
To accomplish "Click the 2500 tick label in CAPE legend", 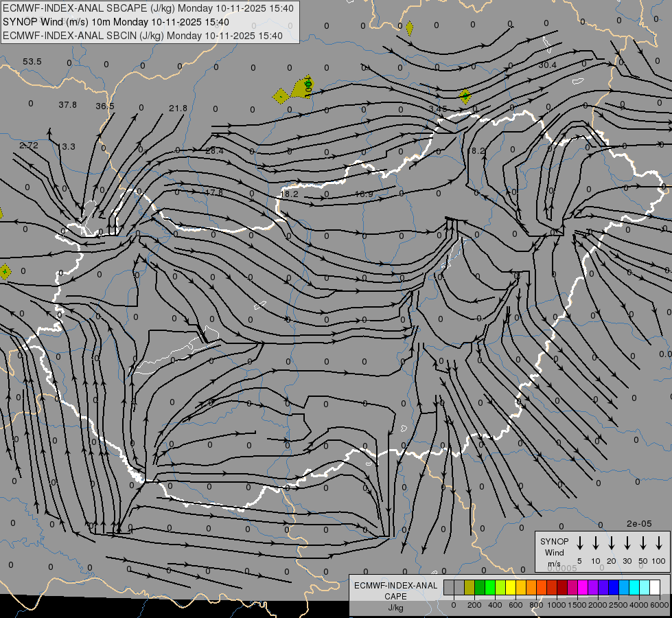I will point(618,605).
